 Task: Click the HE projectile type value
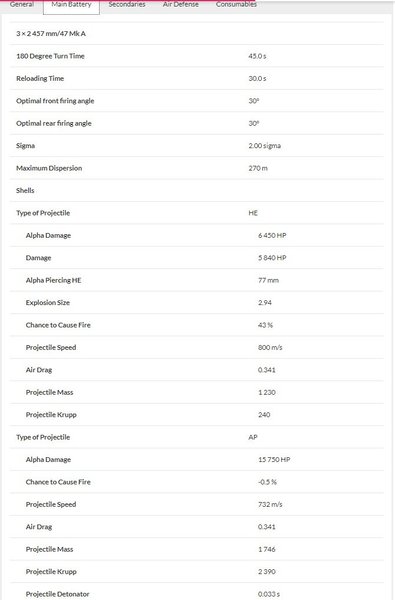[x=253, y=213]
